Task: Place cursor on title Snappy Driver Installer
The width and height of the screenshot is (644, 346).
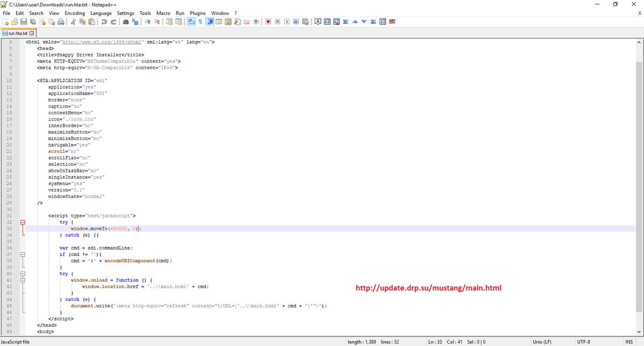Action: coord(91,55)
